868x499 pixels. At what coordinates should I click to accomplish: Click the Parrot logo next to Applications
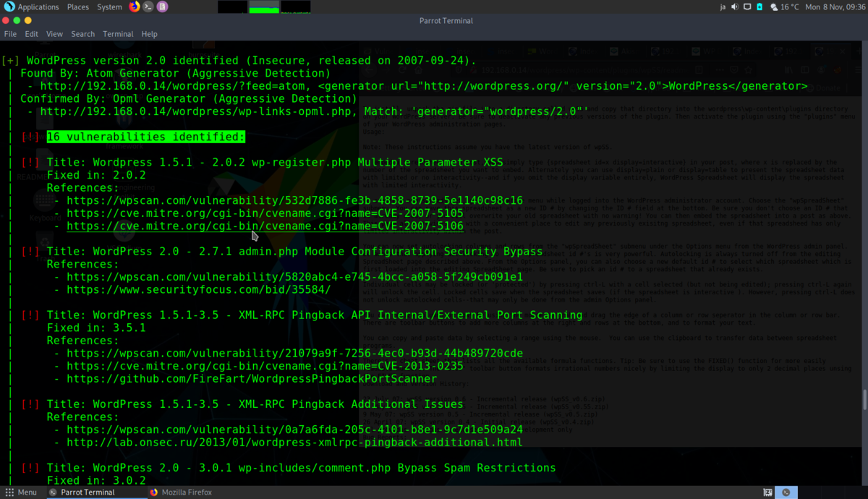(9, 7)
